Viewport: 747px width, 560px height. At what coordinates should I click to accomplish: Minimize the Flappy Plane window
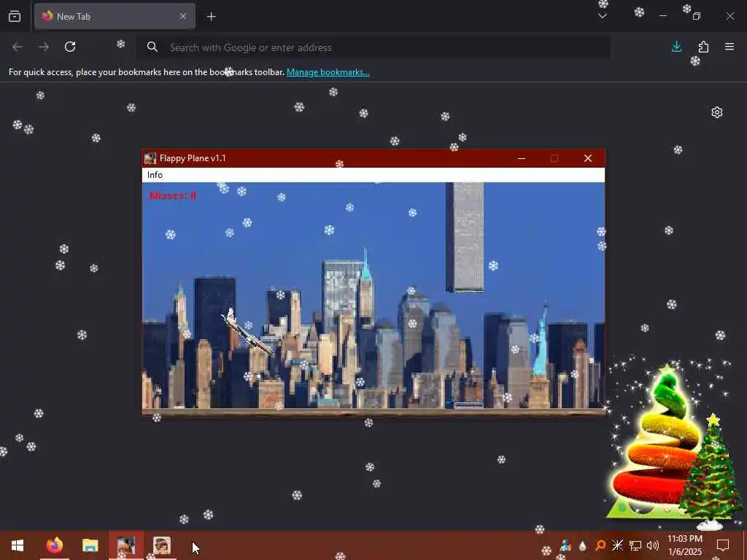(521, 158)
